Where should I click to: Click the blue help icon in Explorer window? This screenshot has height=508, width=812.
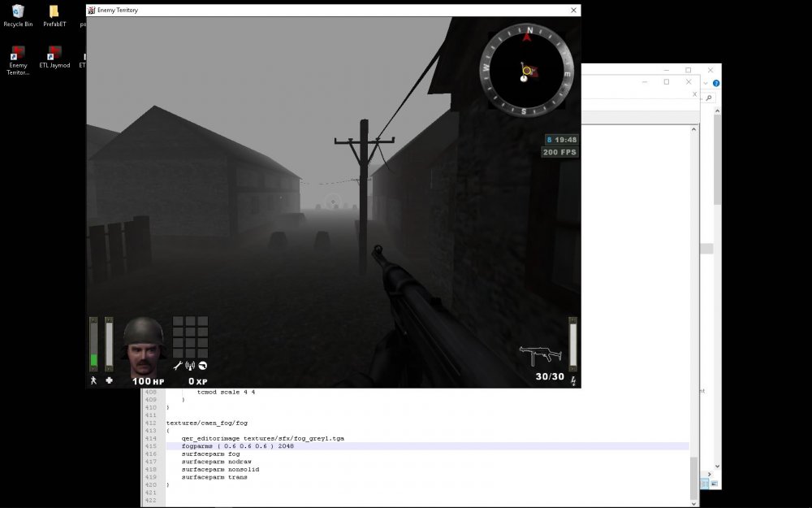click(x=716, y=83)
